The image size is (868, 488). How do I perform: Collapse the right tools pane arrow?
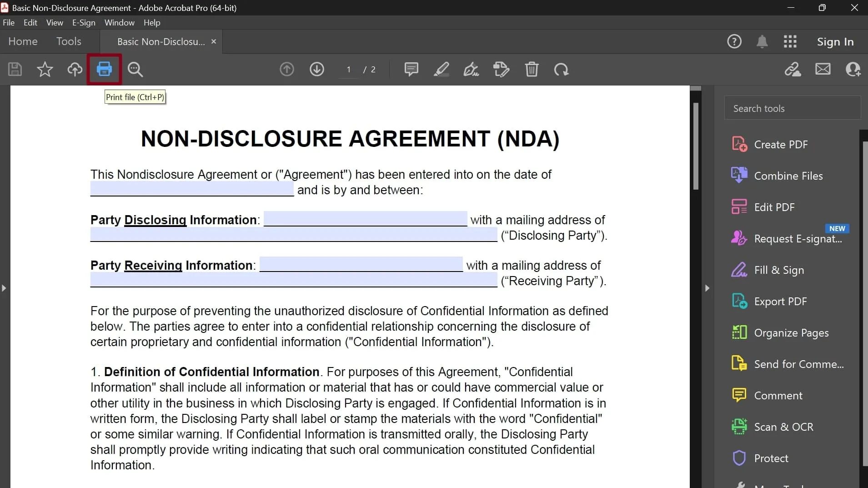click(707, 288)
